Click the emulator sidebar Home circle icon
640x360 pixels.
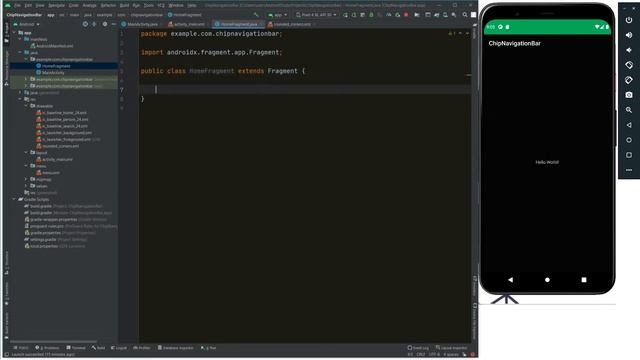629,140
